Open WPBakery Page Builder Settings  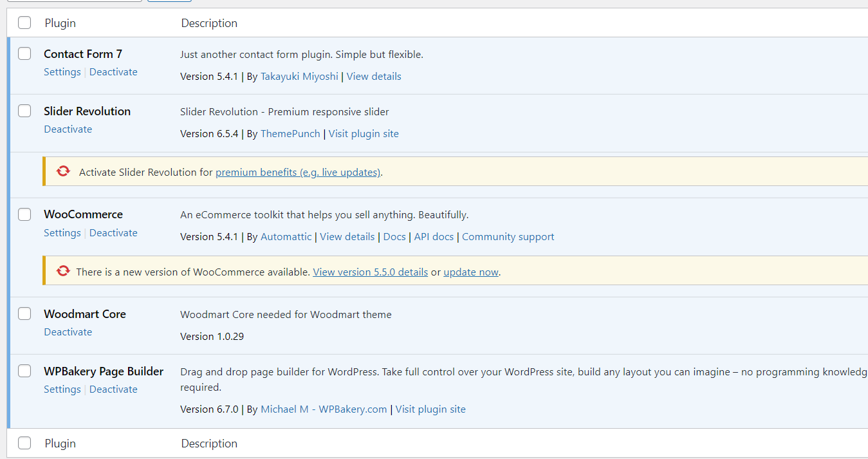62,389
